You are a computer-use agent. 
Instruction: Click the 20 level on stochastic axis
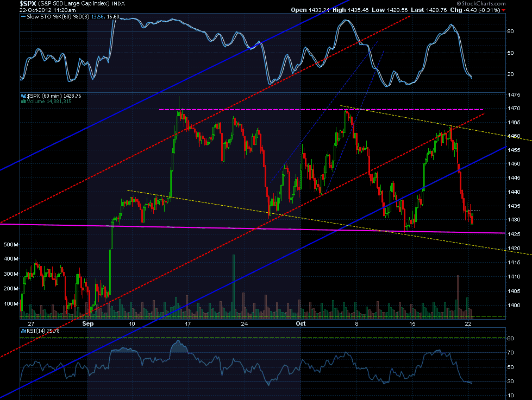click(511, 74)
